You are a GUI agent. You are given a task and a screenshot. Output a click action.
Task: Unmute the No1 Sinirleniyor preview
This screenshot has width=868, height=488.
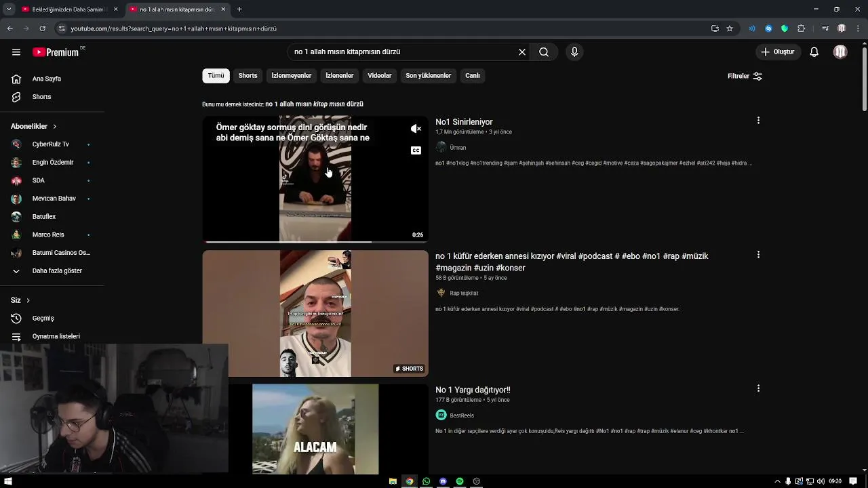coord(416,129)
